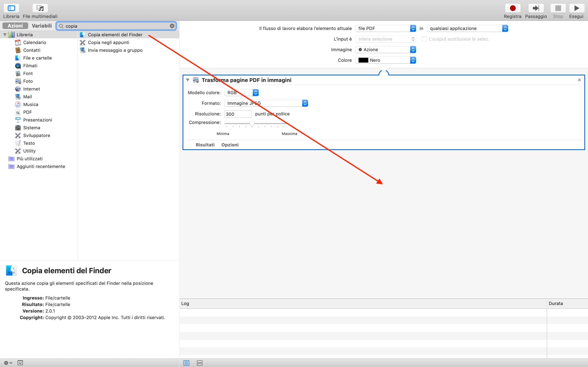Open the Modello colore RGB dropdown
This screenshot has height=367, width=588.
click(x=241, y=92)
